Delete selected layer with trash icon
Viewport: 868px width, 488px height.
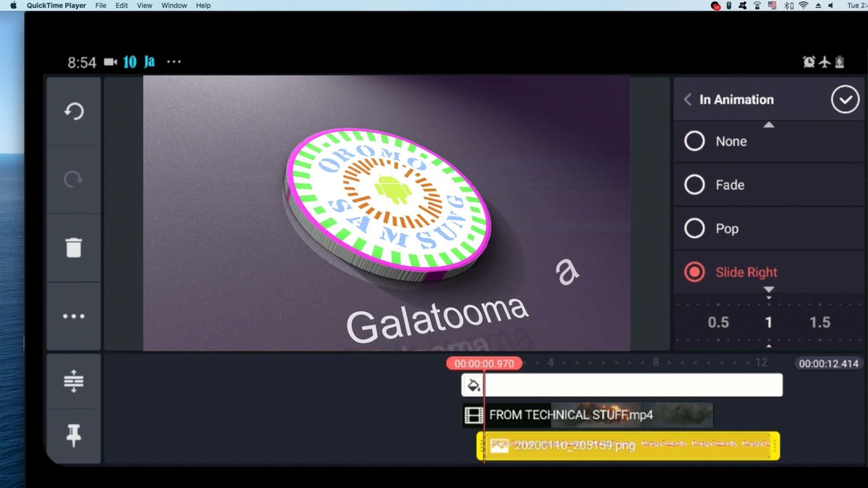point(73,247)
